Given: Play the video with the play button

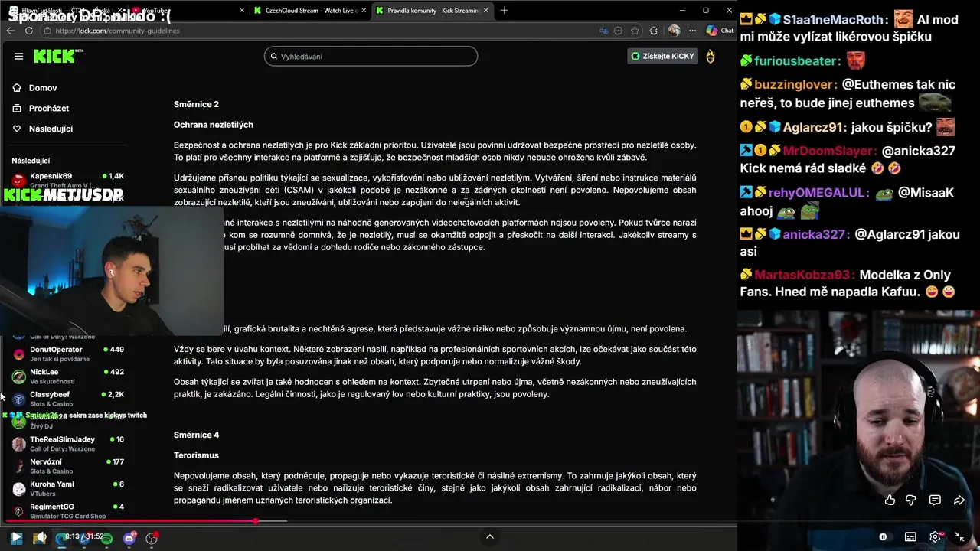Looking at the screenshot, I should (16, 539).
